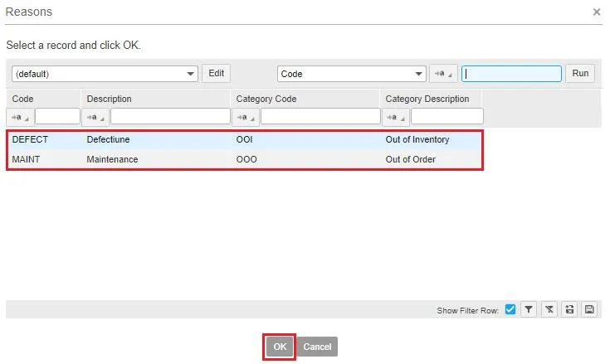Click the Defectiune description cell

click(108, 140)
